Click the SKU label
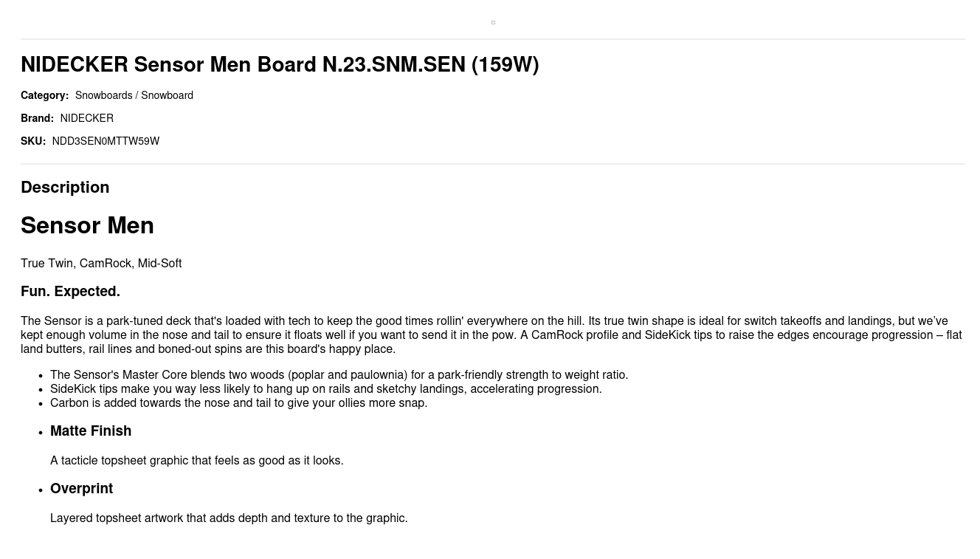This screenshot has width=980, height=559. tap(33, 141)
